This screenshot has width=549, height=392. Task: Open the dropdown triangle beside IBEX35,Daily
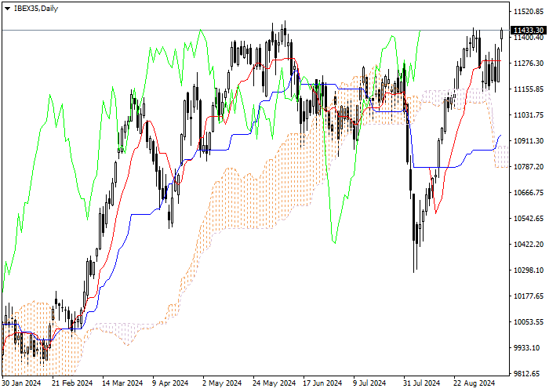7,9
